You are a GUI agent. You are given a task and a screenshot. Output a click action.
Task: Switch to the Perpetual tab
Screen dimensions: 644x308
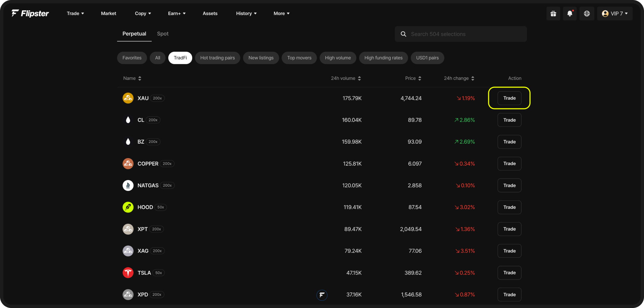tap(134, 34)
